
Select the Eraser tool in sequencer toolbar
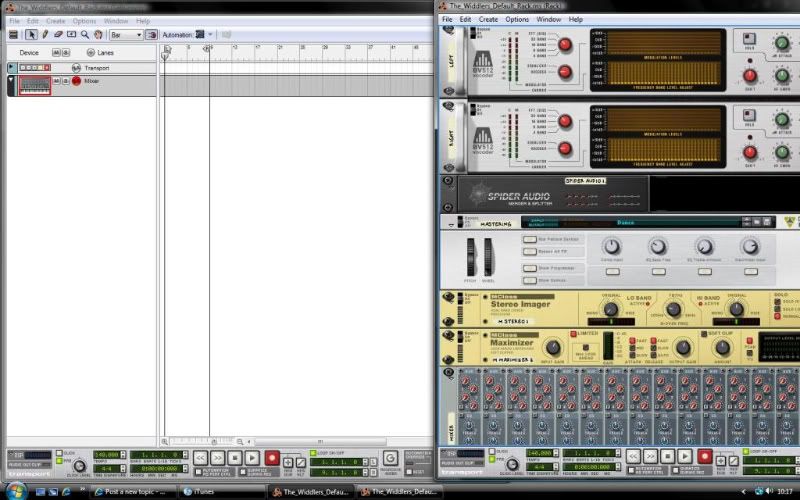(x=58, y=35)
